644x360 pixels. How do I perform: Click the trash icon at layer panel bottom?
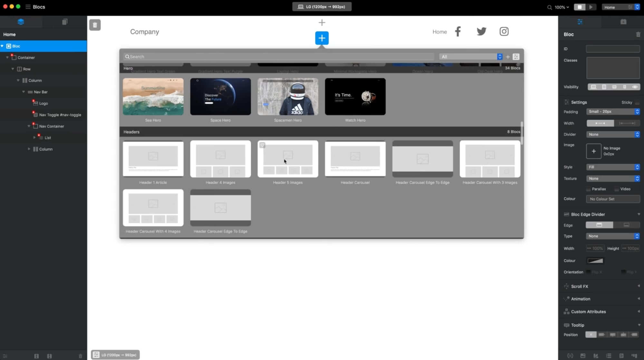[x=80, y=356]
